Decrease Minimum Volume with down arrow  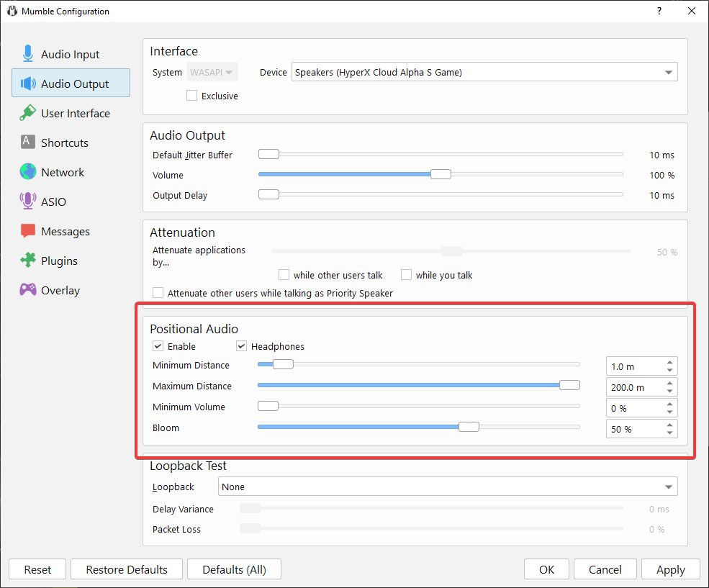click(669, 412)
